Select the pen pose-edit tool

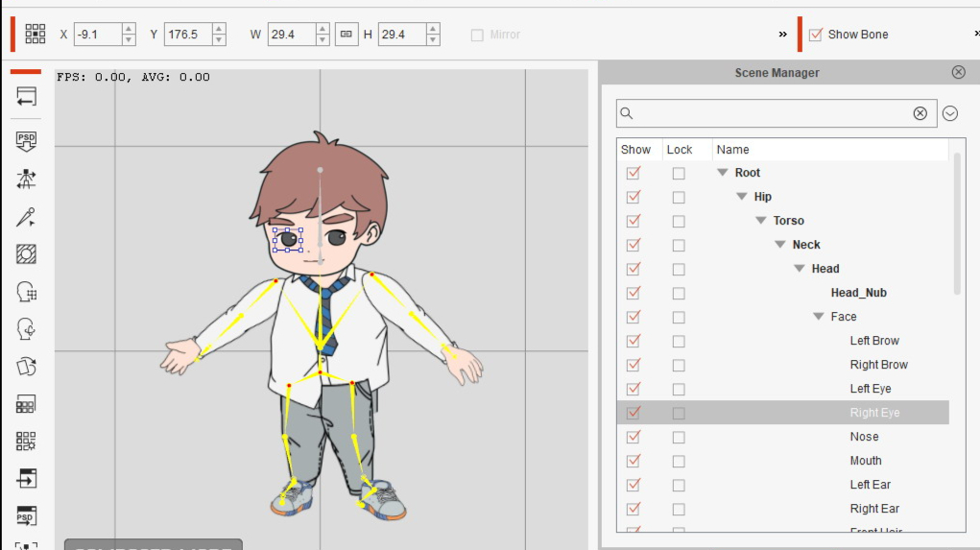(x=26, y=217)
